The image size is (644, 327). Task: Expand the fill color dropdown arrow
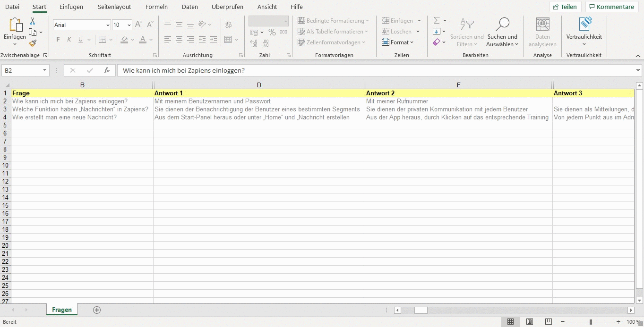[132, 40]
